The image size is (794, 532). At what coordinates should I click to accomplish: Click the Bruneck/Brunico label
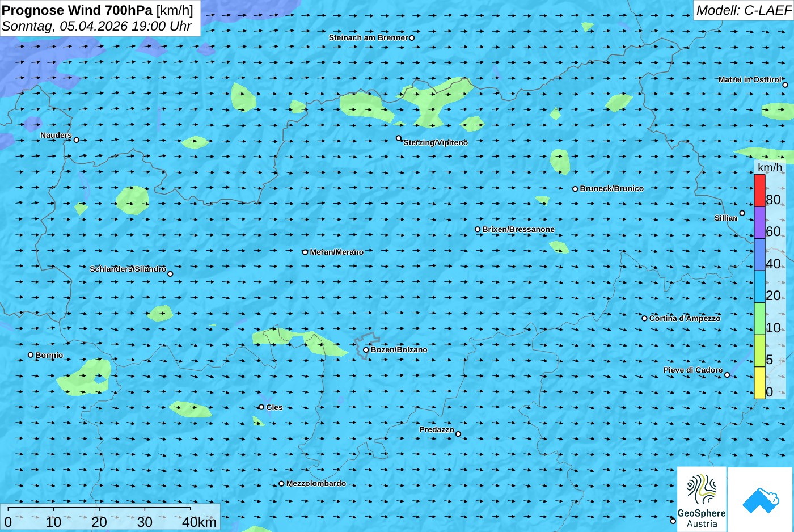(611, 188)
